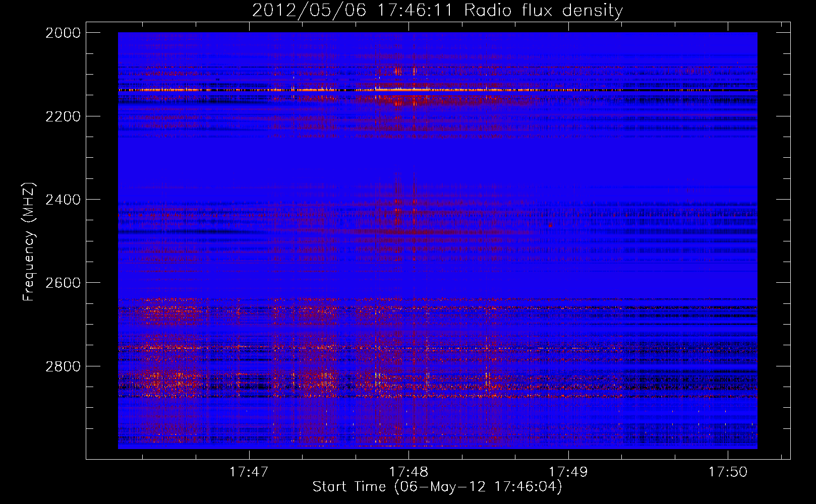This screenshot has height=504, width=816.
Task: Click the 17:48 time tick label
Action: click(409, 472)
